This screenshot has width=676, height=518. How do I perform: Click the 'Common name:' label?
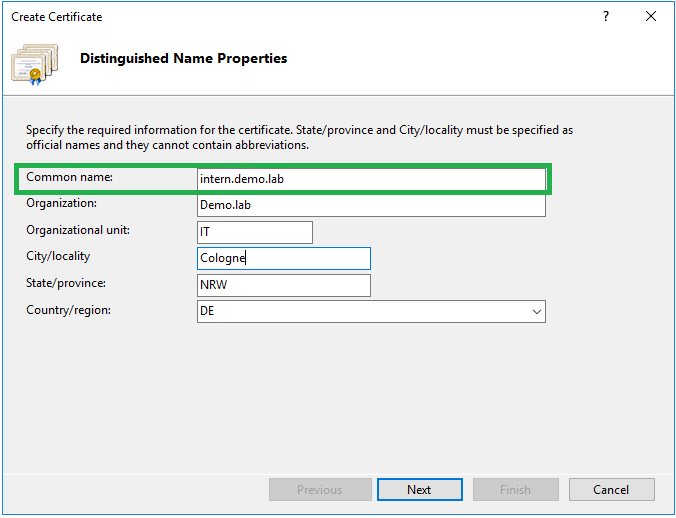point(70,177)
